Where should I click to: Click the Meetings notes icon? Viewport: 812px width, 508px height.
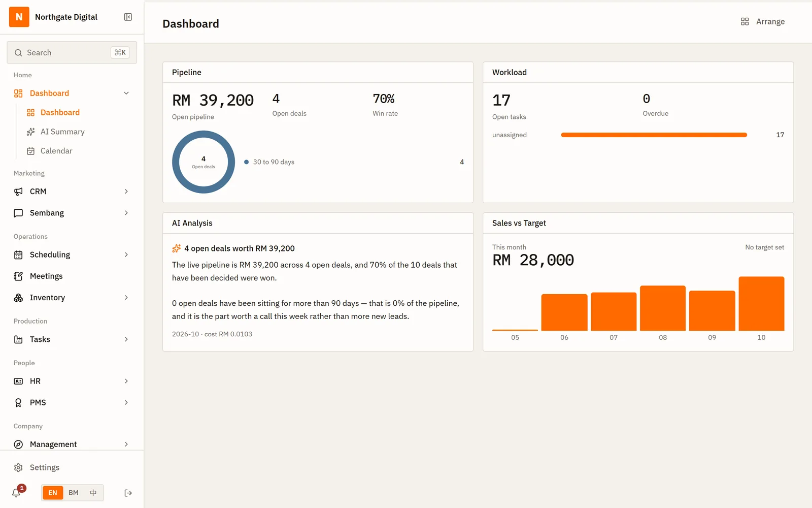click(18, 276)
